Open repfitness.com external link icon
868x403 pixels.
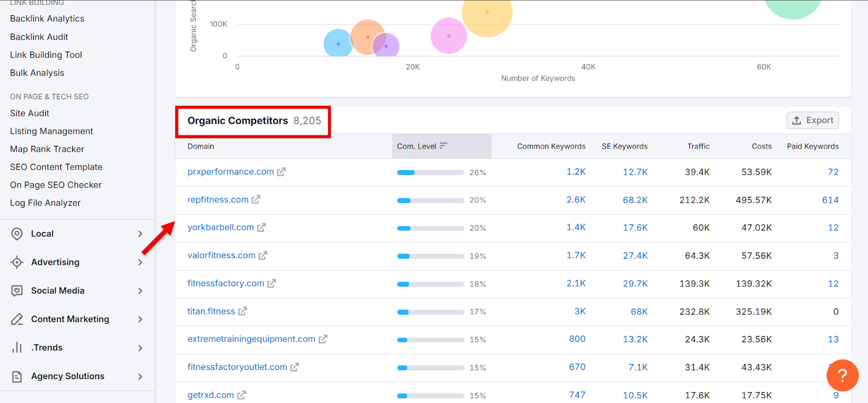pyautogui.click(x=256, y=200)
